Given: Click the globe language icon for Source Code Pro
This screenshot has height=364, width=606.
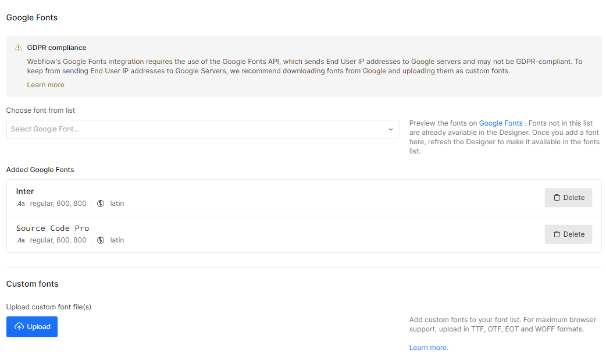Looking at the screenshot, I should [101, 240].
